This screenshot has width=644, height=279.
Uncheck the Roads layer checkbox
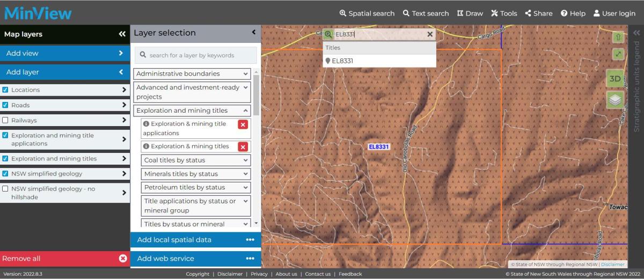(x=5, y=105)
